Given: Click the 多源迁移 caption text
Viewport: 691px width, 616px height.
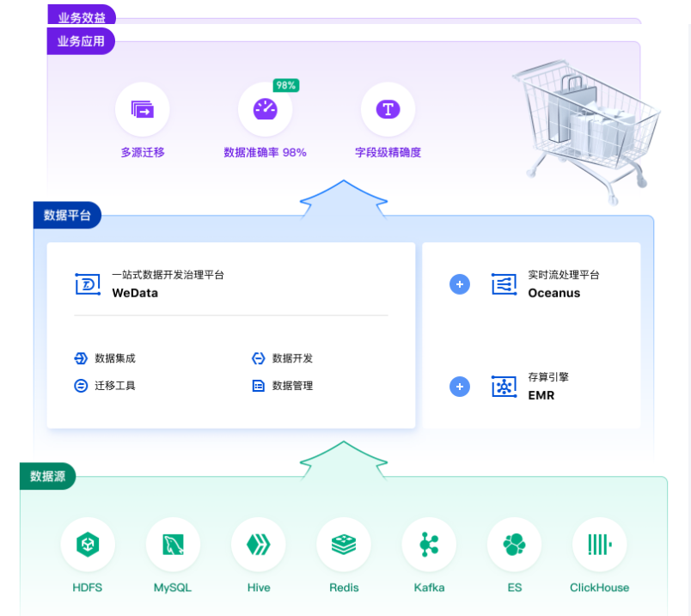Looking at the screenshot, I should 143,152.
